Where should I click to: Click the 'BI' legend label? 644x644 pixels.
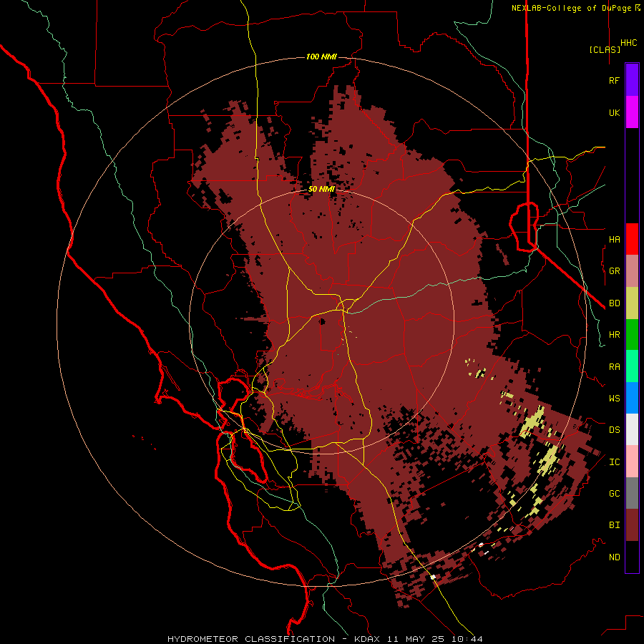(x=614, y=525)
